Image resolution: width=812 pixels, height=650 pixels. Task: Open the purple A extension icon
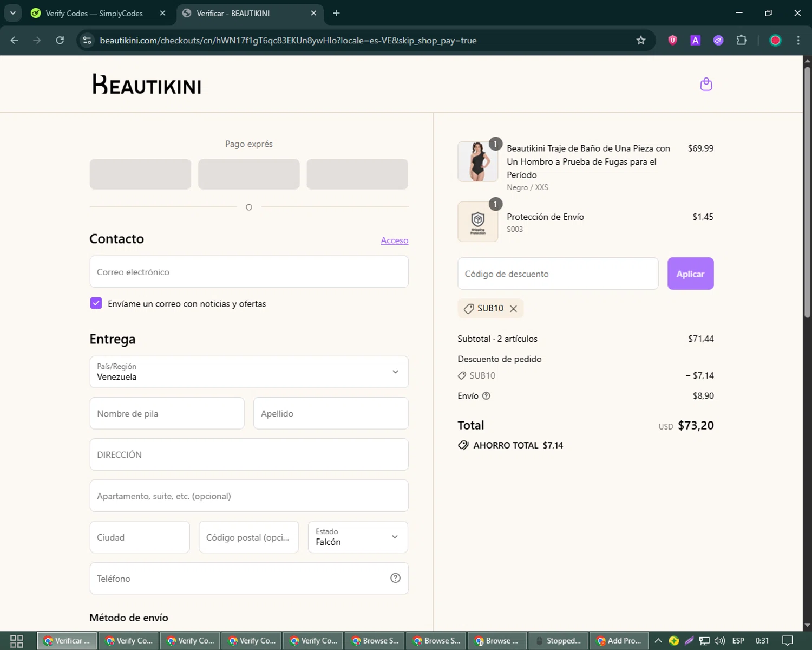[x=696, y=41]
